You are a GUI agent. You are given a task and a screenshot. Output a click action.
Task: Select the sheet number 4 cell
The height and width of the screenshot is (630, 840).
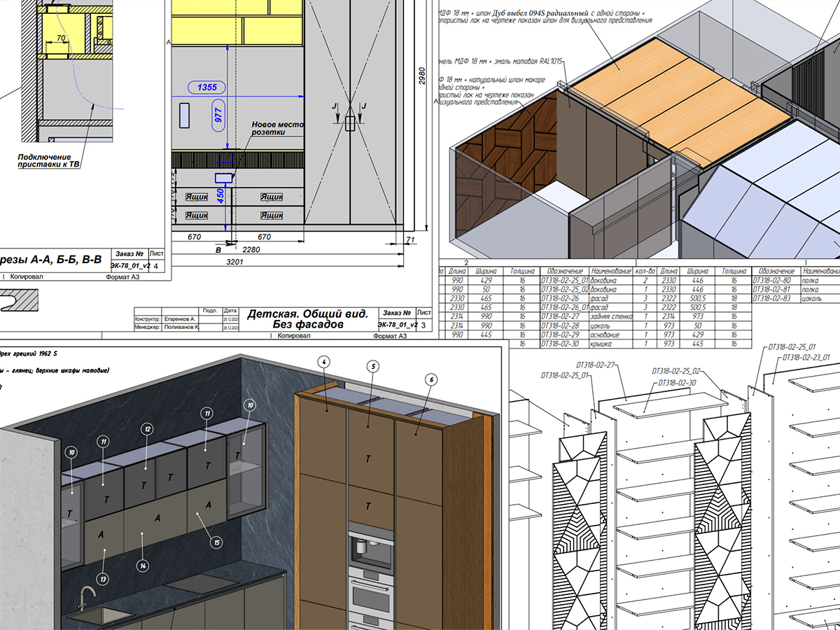[156, 266]
